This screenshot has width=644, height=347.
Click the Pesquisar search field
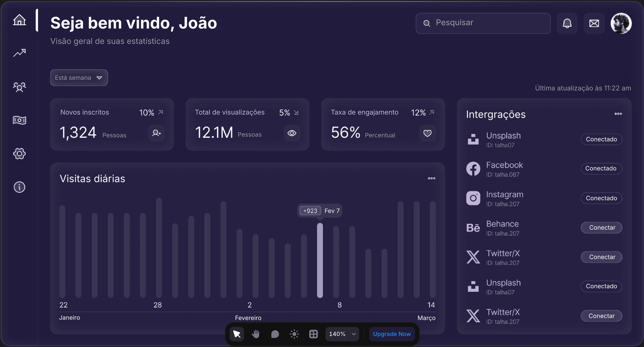483,23
